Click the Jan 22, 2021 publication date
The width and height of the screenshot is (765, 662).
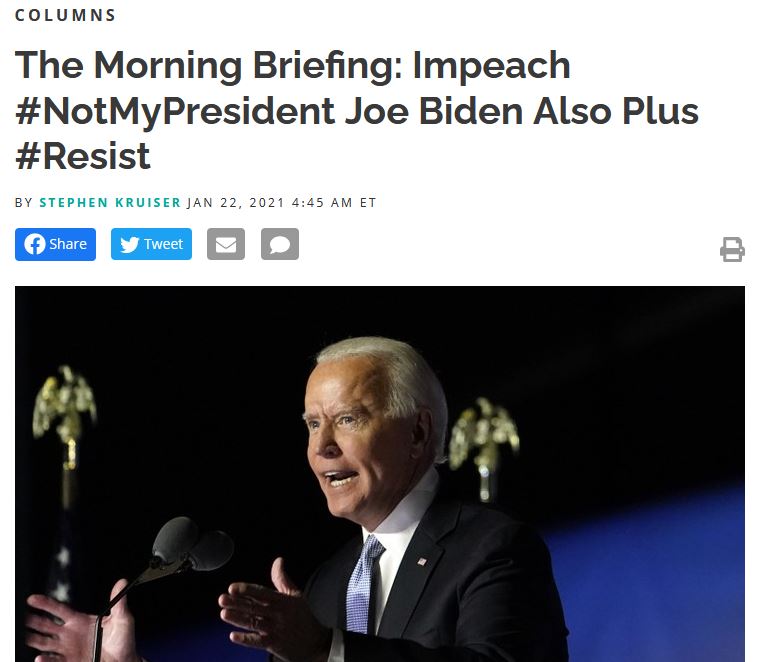pyautogui.click(x=235, y=202)
